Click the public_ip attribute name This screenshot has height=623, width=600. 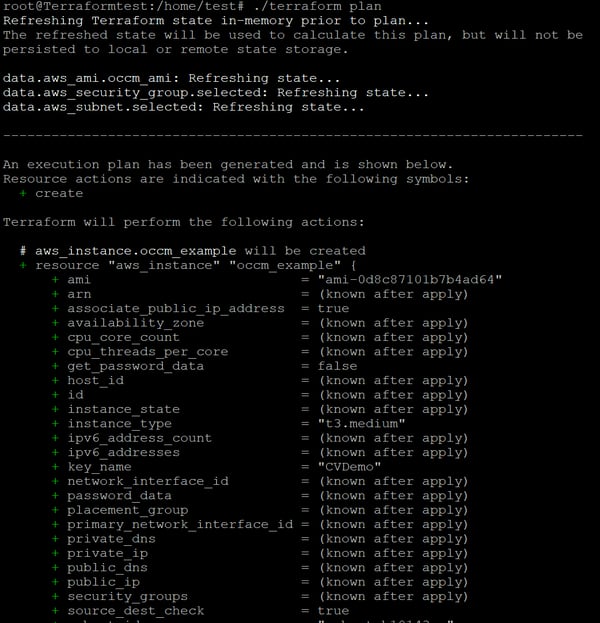(103, 581)
